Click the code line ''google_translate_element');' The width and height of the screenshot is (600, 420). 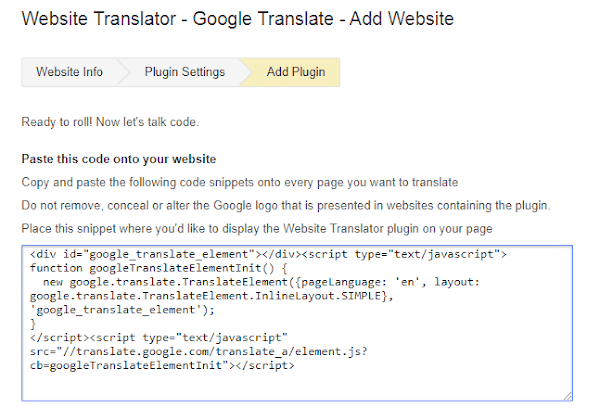(x=122, y=310)
